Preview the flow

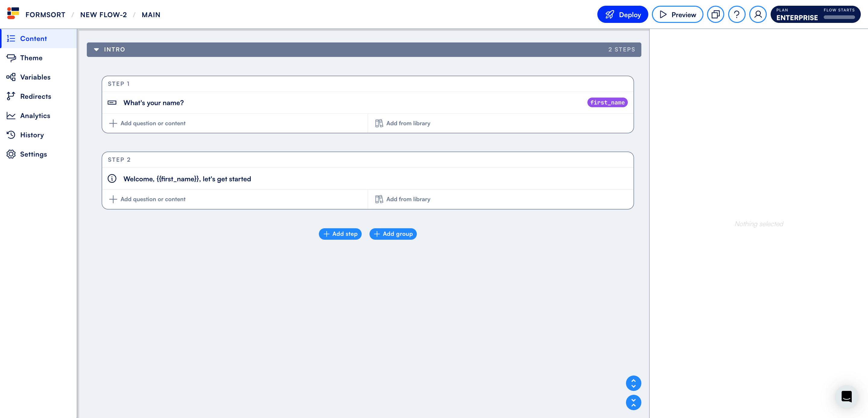coord(677,14)
